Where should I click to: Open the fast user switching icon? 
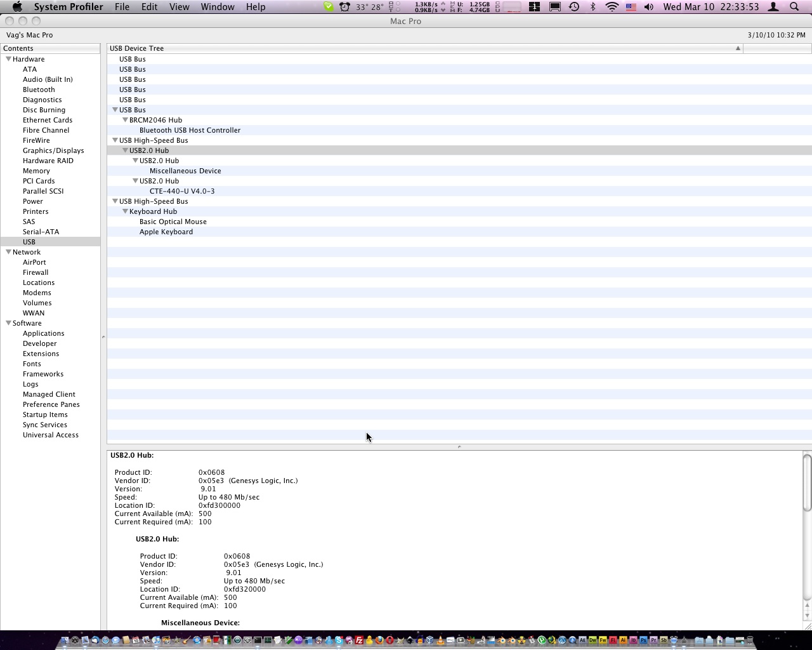[773, 7]
